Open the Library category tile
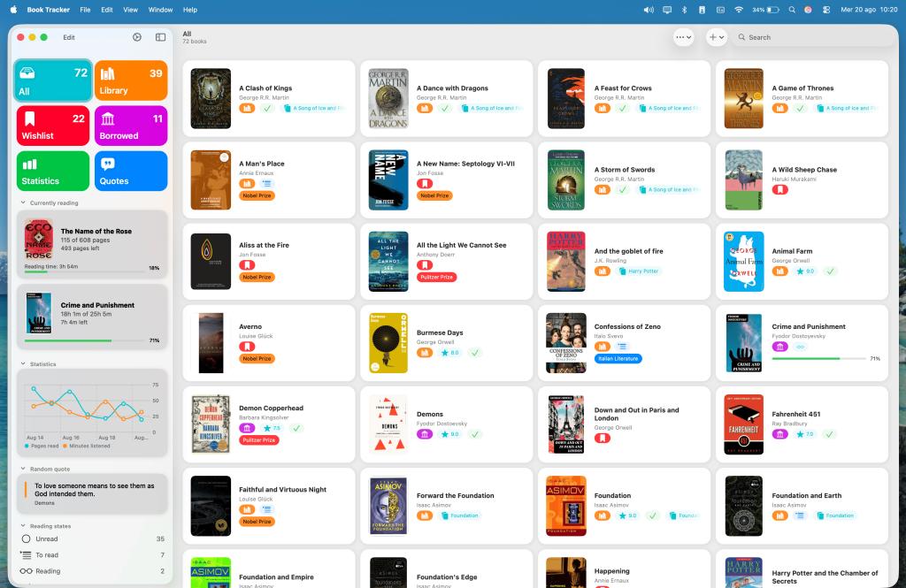906x588 pixels. point(131,81)
